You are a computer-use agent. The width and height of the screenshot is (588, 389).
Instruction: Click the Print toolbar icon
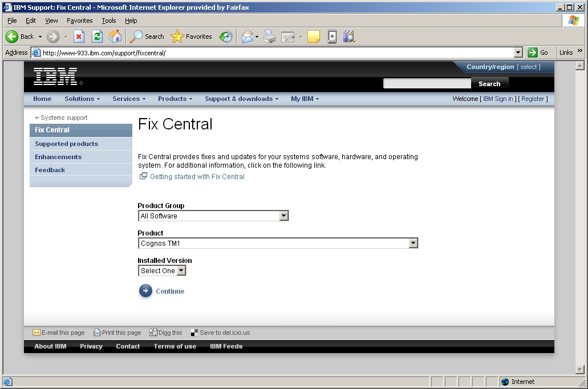point(270,37)
